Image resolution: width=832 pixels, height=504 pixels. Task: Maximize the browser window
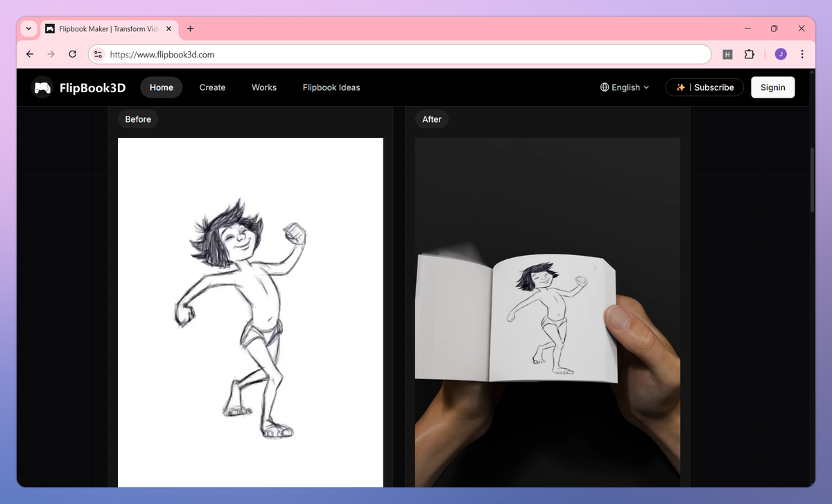(x=774, y=28)
